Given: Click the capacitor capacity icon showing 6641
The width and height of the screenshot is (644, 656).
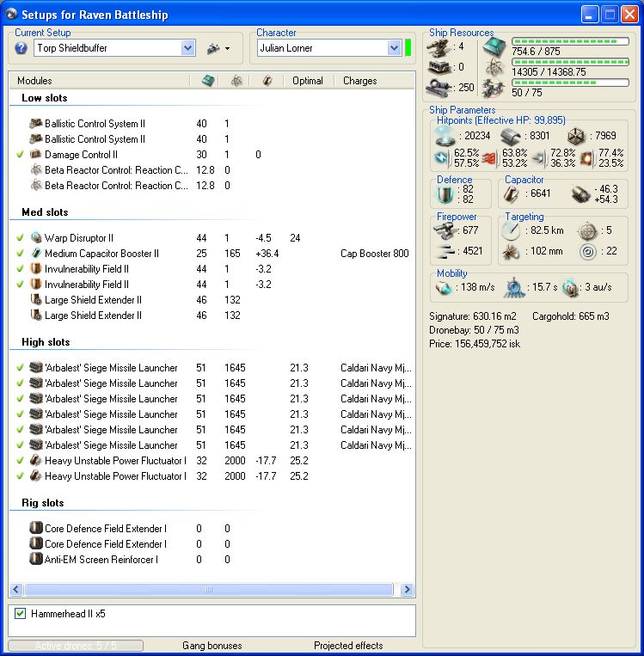Looking at the screenshot, I should point(512,193).
